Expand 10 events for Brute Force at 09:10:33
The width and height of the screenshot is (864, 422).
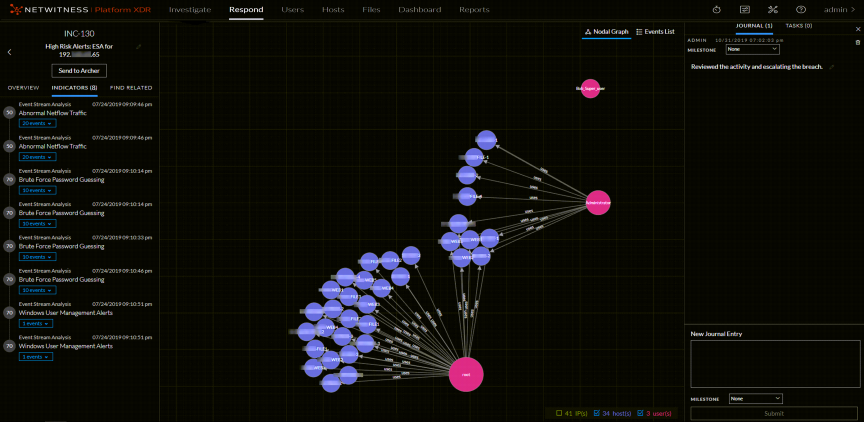(x=37, y=257)
